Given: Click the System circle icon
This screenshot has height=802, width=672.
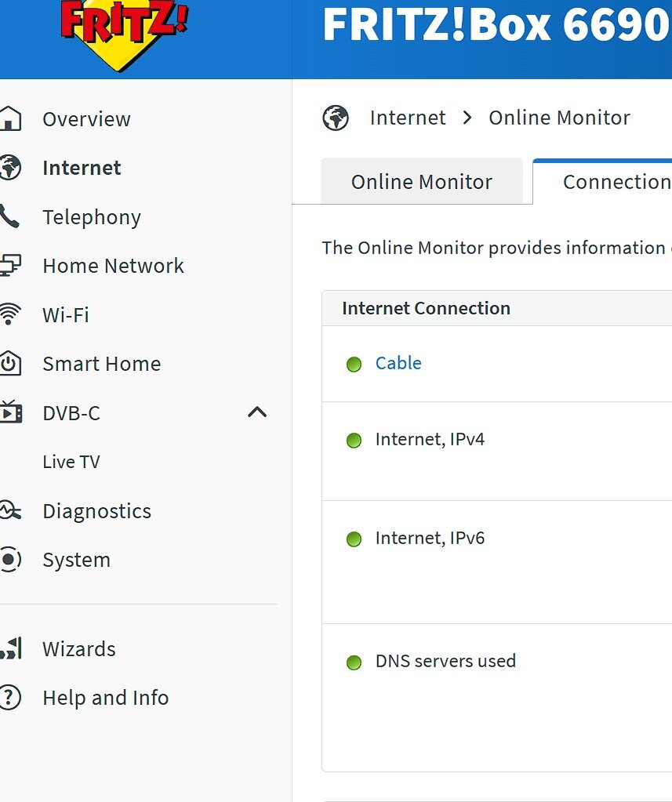Looking at the screenshot, I should tap(9, 559).
